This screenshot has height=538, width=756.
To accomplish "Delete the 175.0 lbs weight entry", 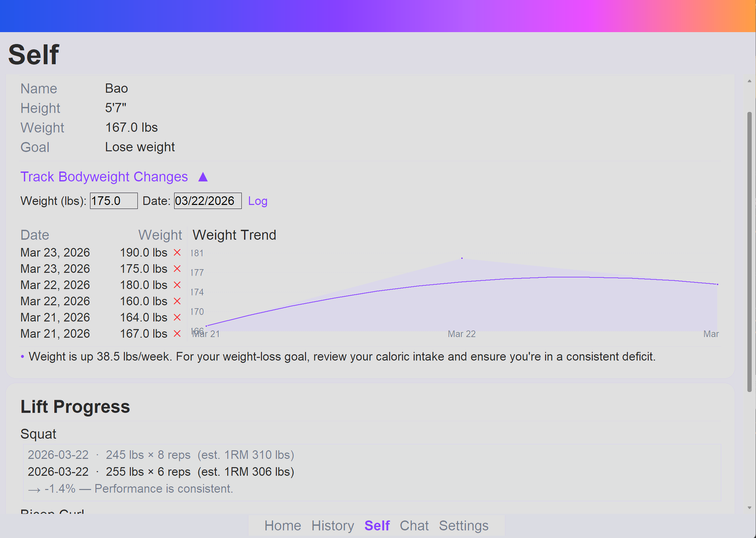I will coord(177,269).
